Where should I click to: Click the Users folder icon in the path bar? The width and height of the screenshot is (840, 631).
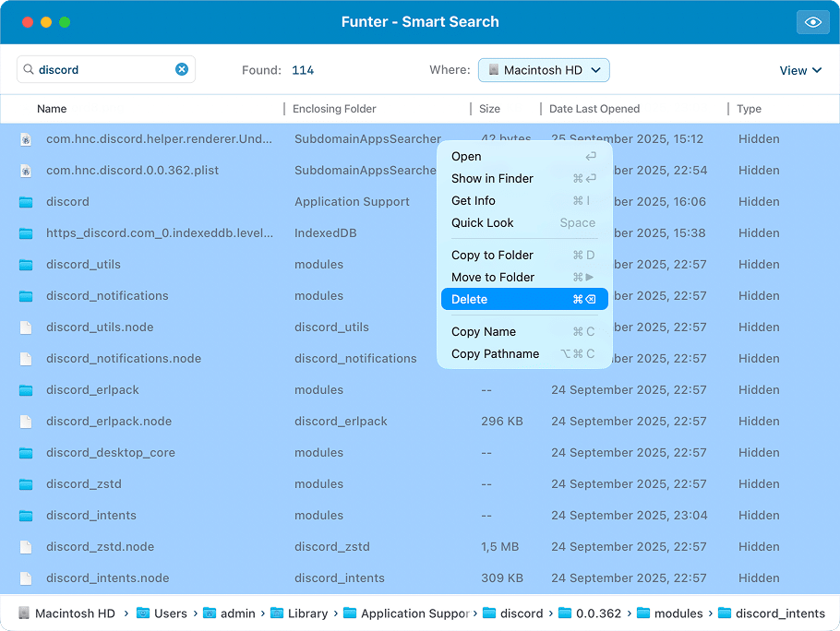(x=141, y=613)
